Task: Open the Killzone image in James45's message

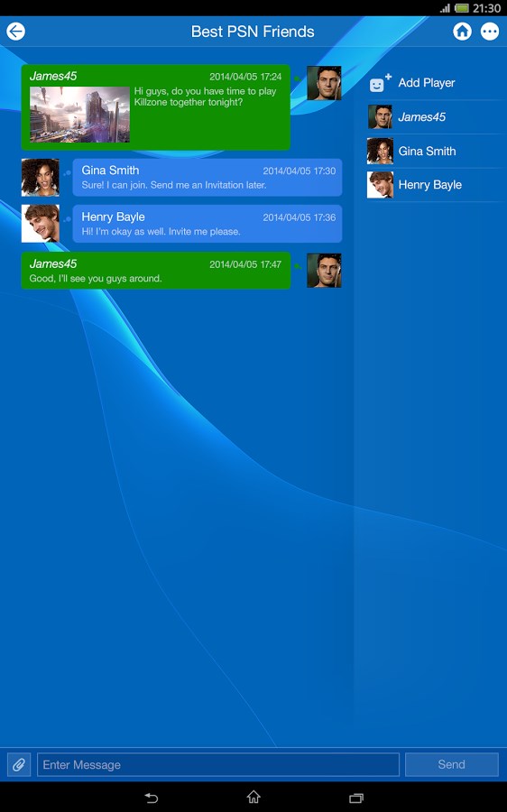Action: pyautogui.click(x=79, y=115)
